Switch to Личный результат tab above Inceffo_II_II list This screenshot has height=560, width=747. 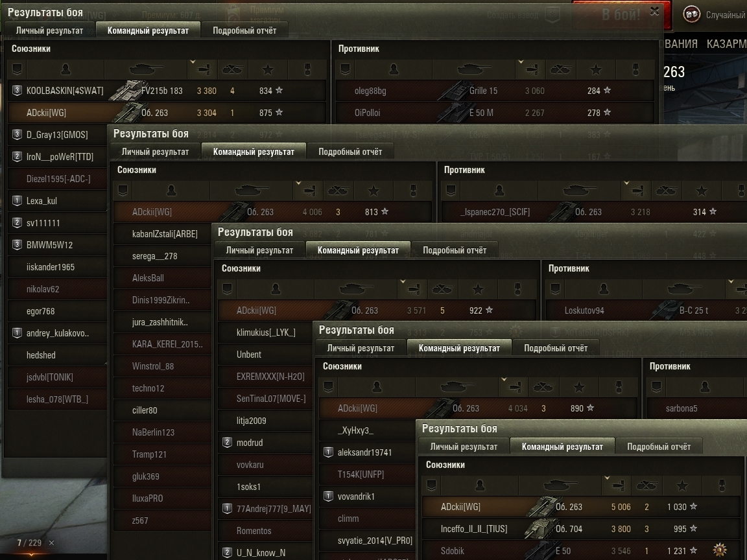[464, 447]
